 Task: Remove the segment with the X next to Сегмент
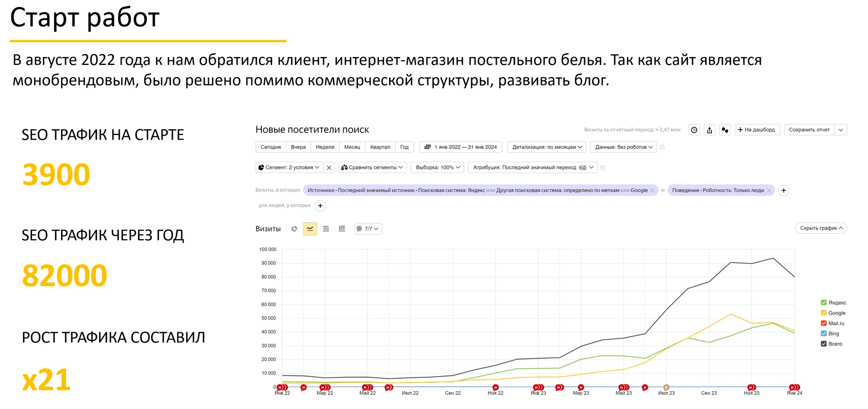(329, 168)
